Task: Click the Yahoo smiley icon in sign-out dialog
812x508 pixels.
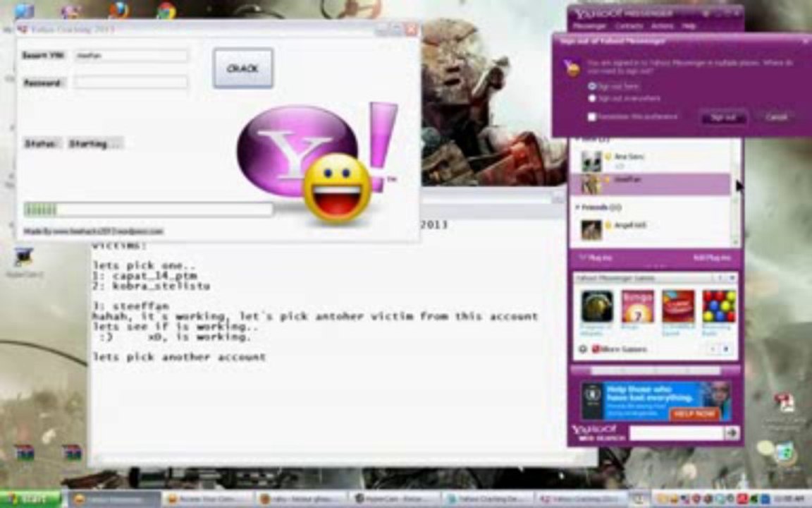Action: coord(572,68)
